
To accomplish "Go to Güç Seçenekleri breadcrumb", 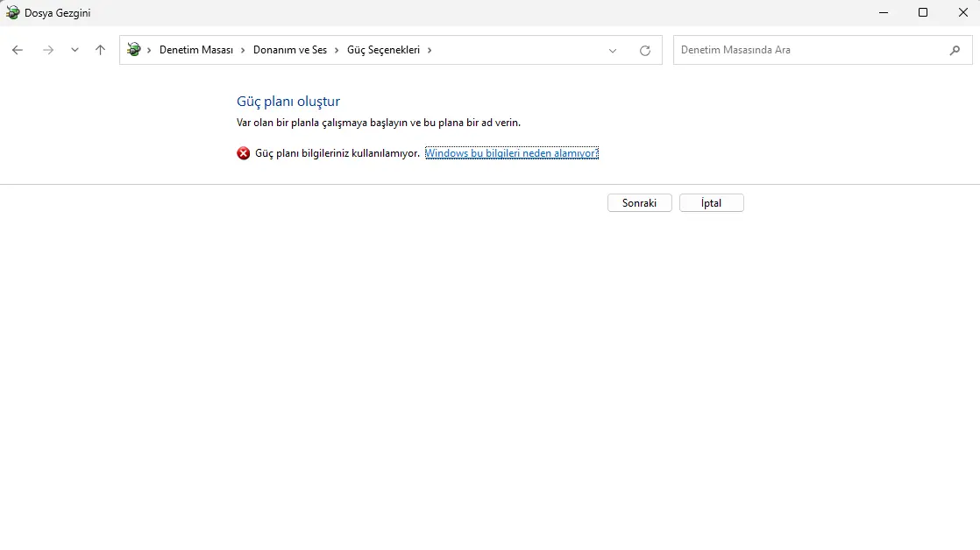I will tap(383, 50).
